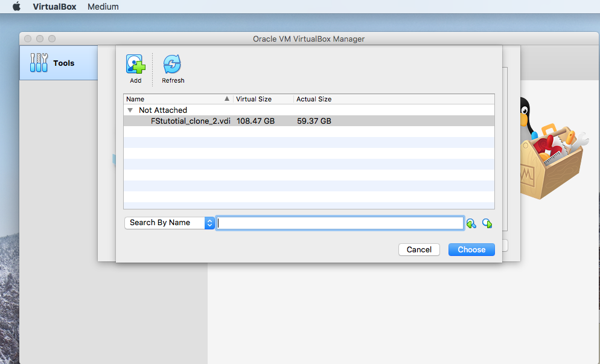Click the Add disk image icon
The width and height of the screenshot is (600, 364).
pyautogui.click(x=135, y=65)
